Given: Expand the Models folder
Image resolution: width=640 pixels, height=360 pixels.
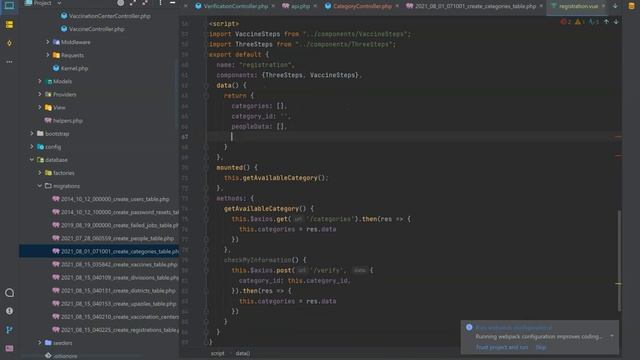Looking at the screenshot, I should click(x=40, y=81).
